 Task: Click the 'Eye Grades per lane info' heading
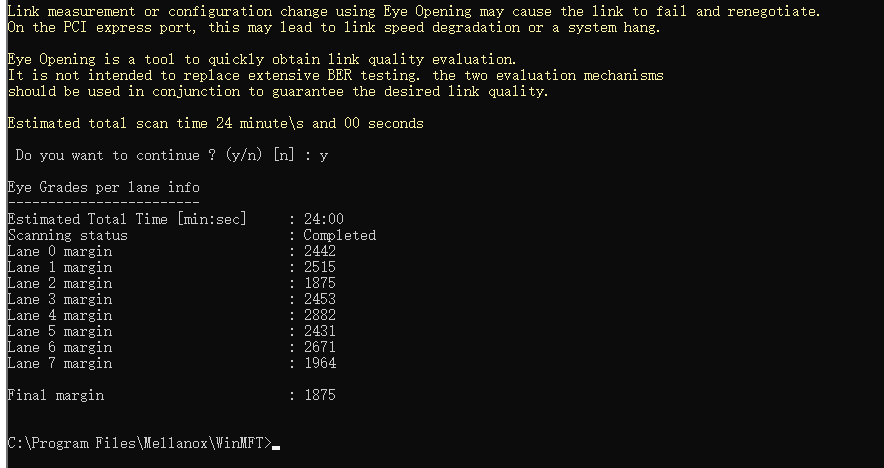point(103,188)
